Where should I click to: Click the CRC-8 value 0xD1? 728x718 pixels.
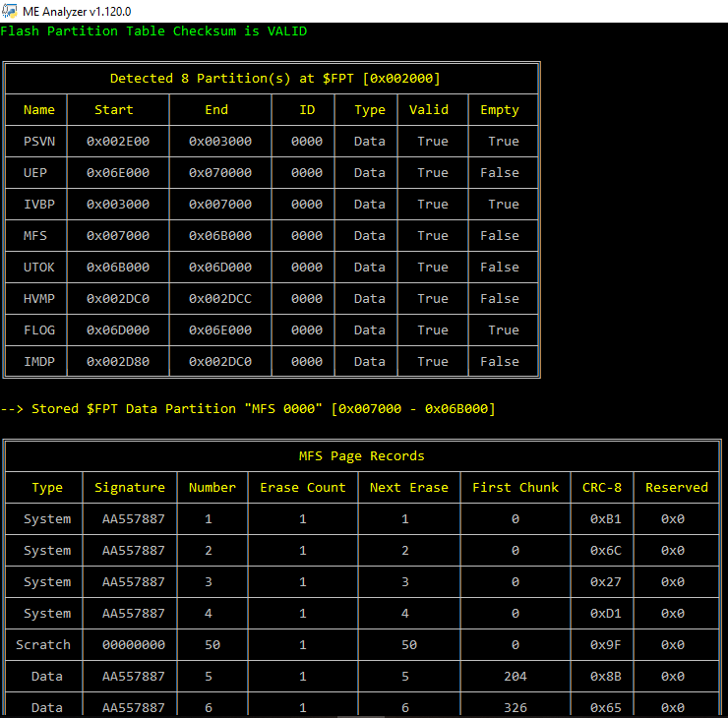(605, 614)
